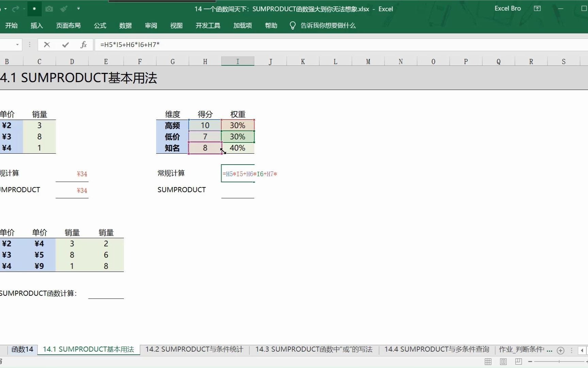This screenshot has width=588, height=368.
Task: Click the empty SUMPRODUCT result cell in column I
Action: click(x=238, y=190)
